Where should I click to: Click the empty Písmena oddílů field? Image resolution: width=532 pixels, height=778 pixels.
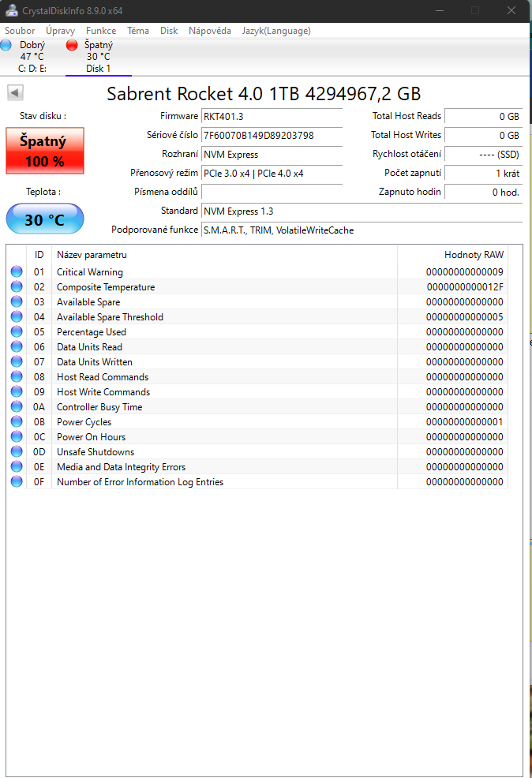coord(272,192)
